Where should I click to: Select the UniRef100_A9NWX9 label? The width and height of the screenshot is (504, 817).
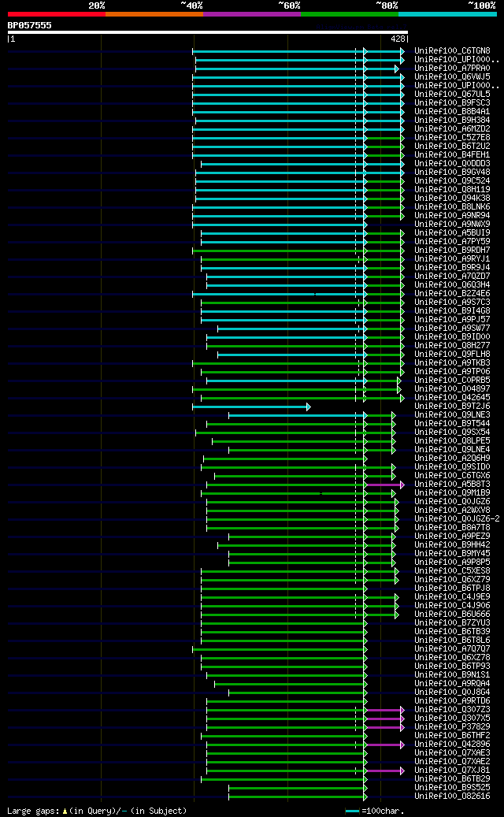pyautogui.click(x=452, y=224)
